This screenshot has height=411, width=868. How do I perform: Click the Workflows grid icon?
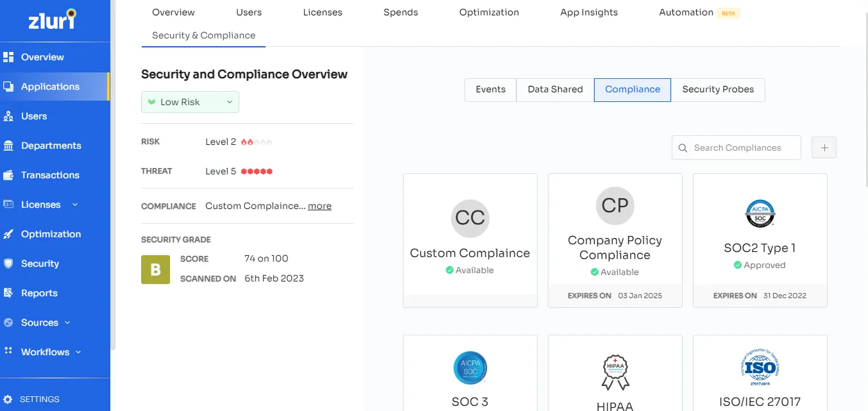pyautogui.click(x=8, y=351)
